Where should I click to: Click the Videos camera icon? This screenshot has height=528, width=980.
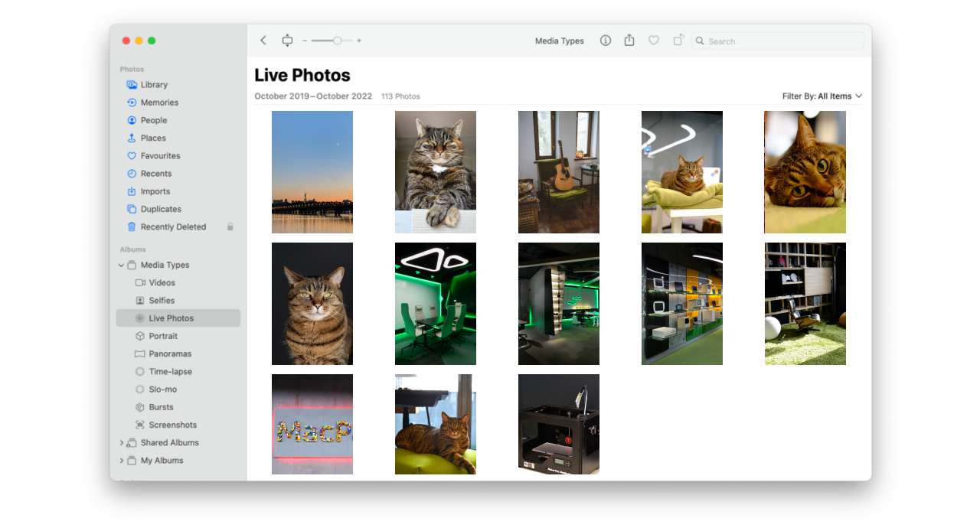click(140, 283)
